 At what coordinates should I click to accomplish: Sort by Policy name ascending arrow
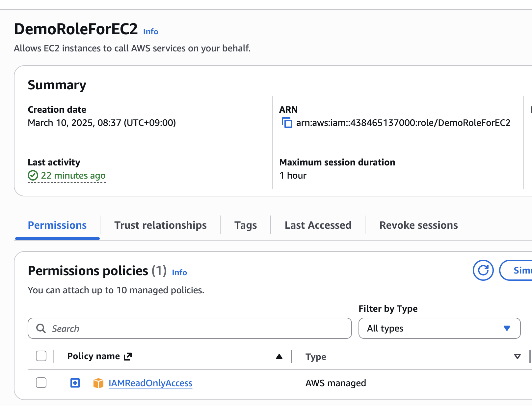point(279,356)
